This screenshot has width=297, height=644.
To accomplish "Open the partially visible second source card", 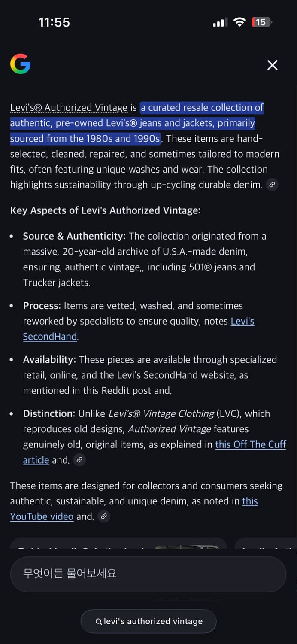I will pos(266,546).
